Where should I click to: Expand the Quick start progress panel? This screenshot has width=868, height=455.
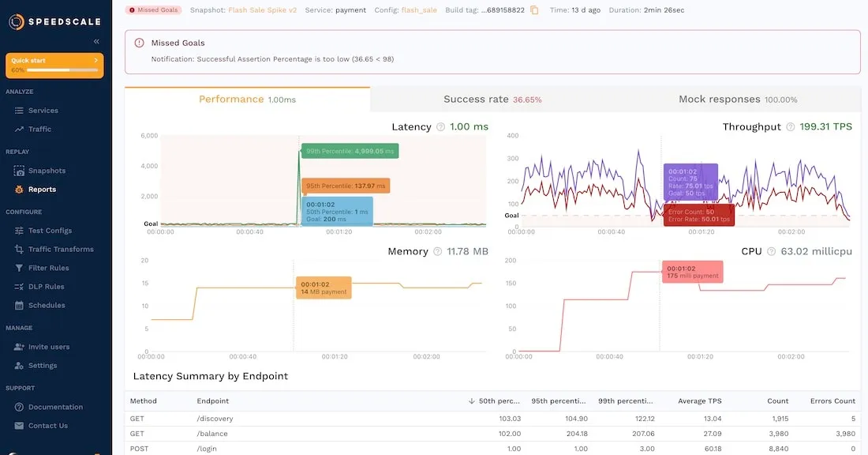click(x=97, y=58)
